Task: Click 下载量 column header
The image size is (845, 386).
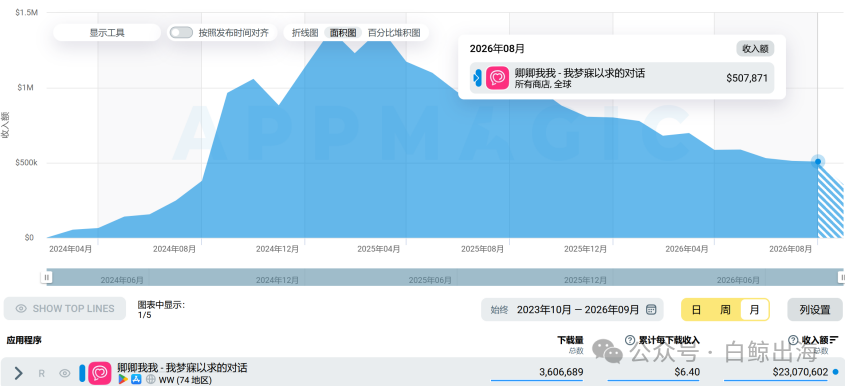Action: (570, 340)
